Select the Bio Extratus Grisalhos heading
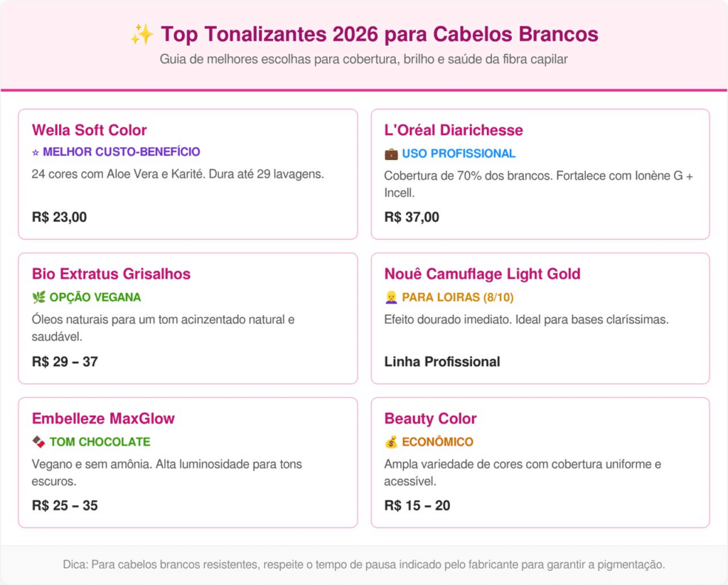Screen dimensions: 728x585 (x=111, y=274)
